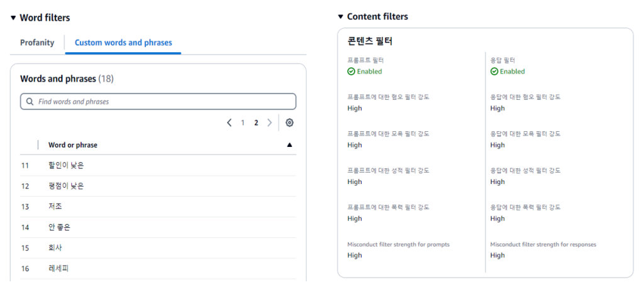Go to previous page chevron

coord(230,123)
